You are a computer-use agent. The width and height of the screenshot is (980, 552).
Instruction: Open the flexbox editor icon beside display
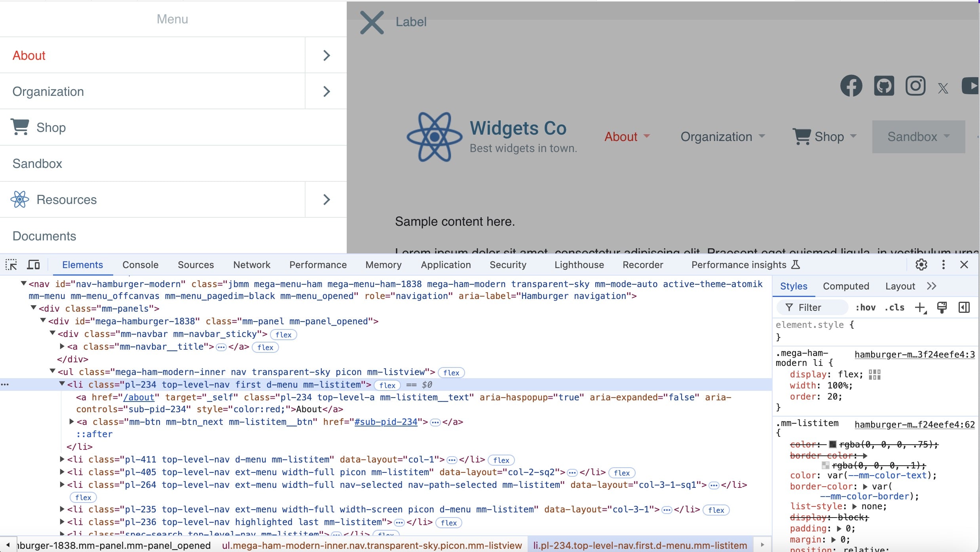(x=874, y=375)
